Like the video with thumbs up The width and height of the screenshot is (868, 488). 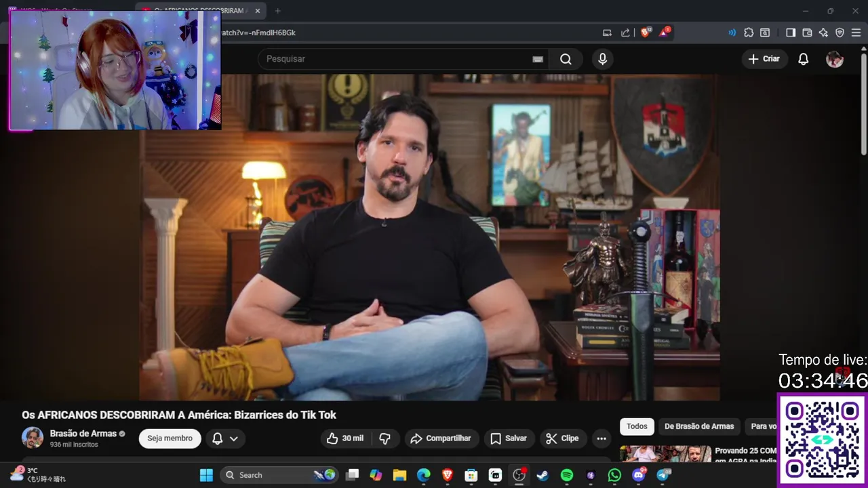coord(344,439)
